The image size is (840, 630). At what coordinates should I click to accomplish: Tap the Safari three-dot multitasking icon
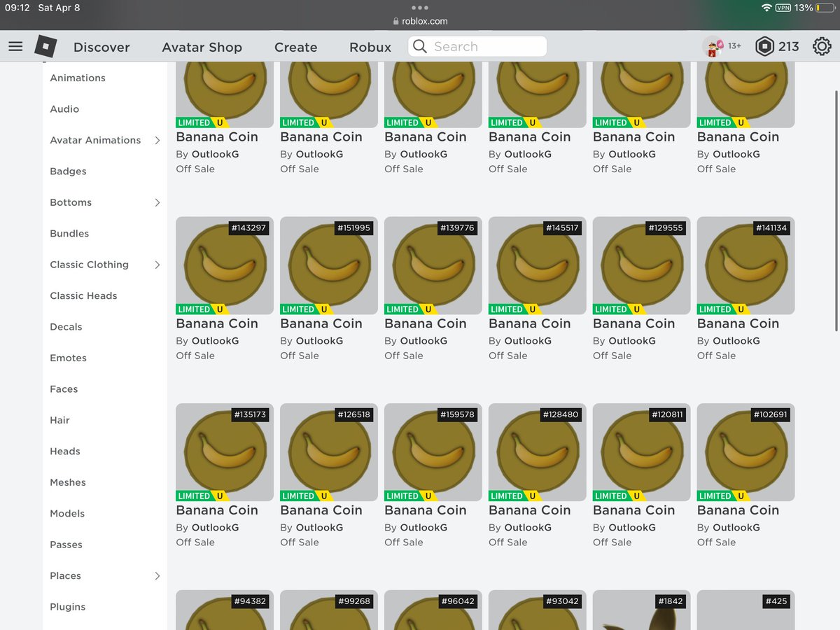click(x=419, y=8)
